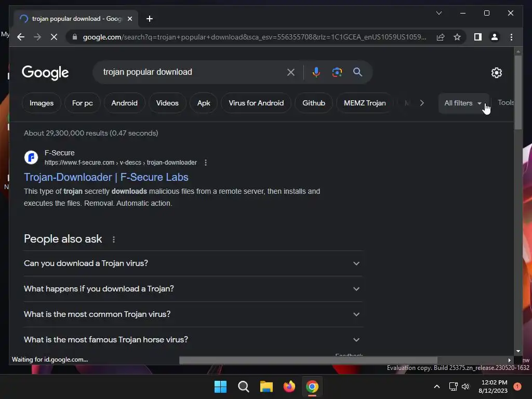Select the MEMZ Trojan filter chip
Image resolution: width=532 pixels, height=399 pixels.
[365, 103]
